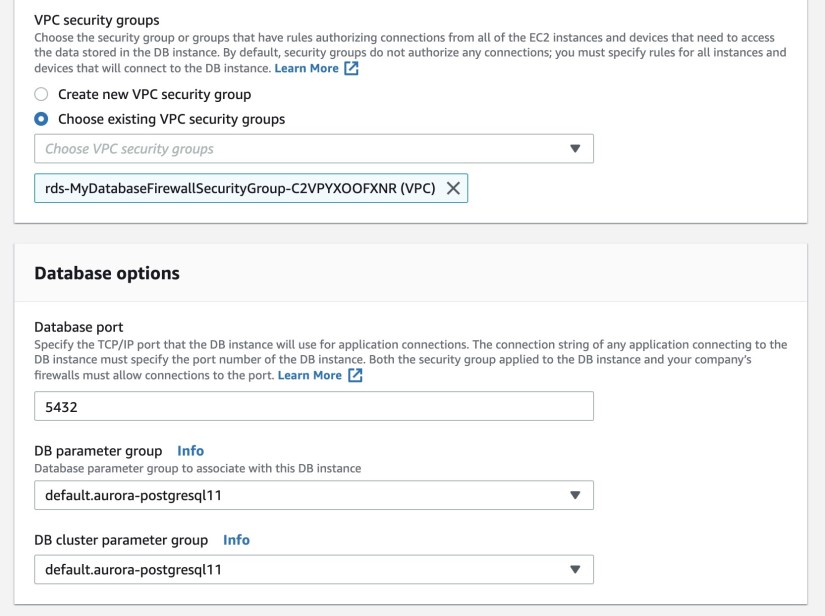The image size is (825, 616).
Task: Click the Database options section heading
Action: coord(107,273)
